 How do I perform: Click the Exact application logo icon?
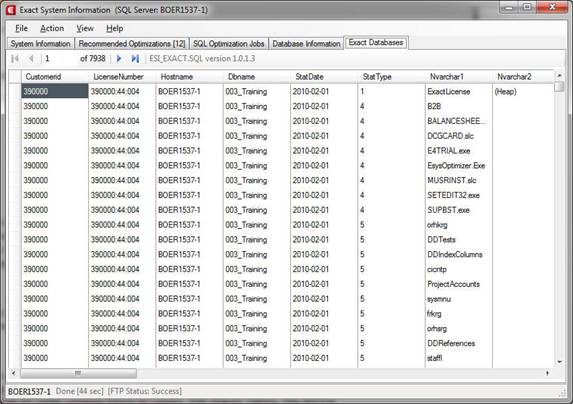click(11, 10)
